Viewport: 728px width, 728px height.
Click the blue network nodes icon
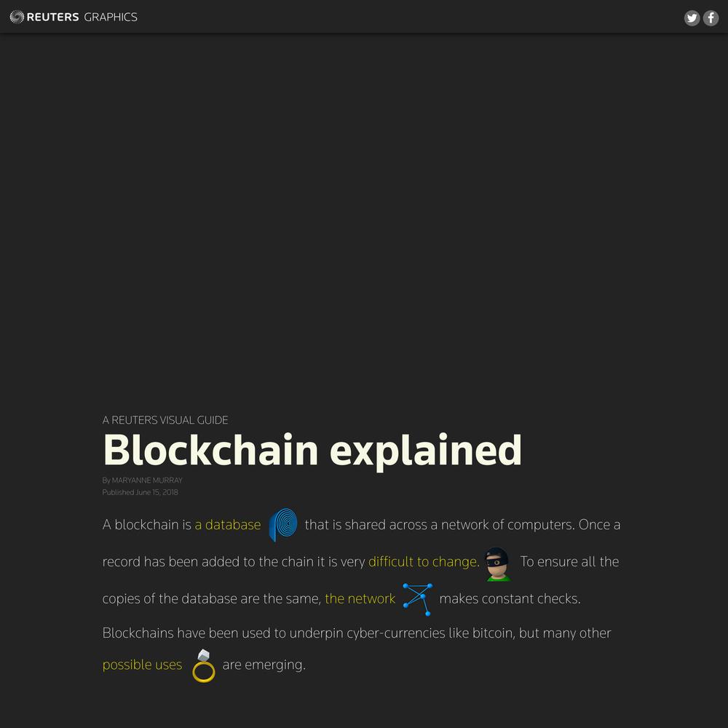pyautogui.click(x=417, y=599)
